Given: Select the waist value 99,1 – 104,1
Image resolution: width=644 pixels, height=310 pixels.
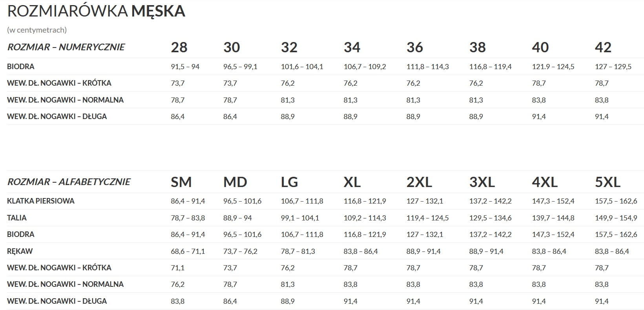Looking at the screenshot, I should tap(300, 218).
